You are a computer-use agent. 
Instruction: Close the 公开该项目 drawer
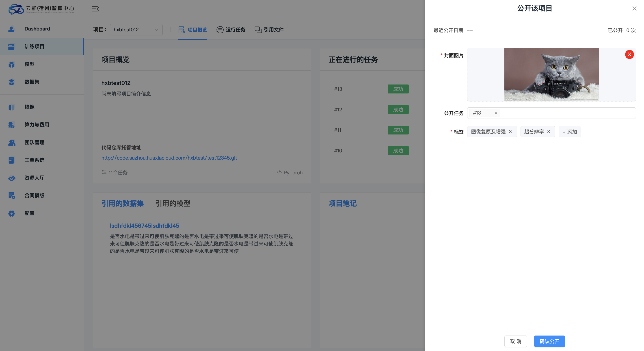tap(634, 9)
